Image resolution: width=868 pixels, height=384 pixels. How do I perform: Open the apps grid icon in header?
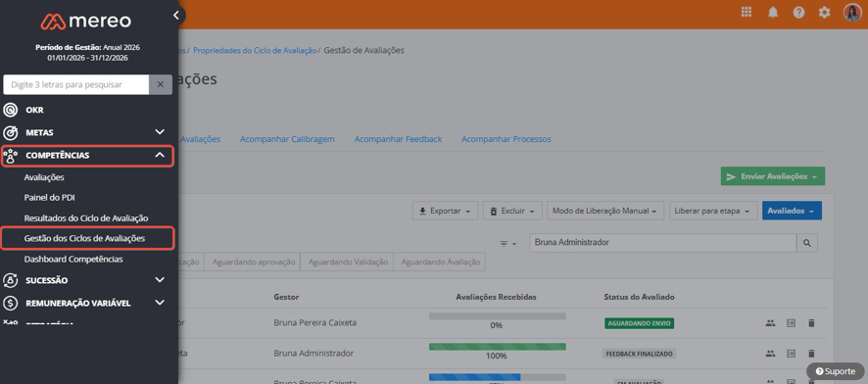tap(747, 12)
